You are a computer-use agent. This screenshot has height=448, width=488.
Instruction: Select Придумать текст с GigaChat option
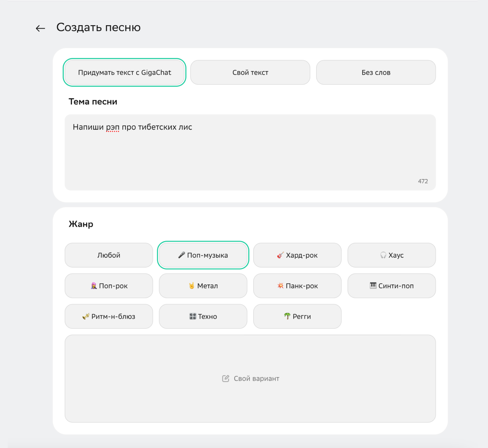[124, 72]
